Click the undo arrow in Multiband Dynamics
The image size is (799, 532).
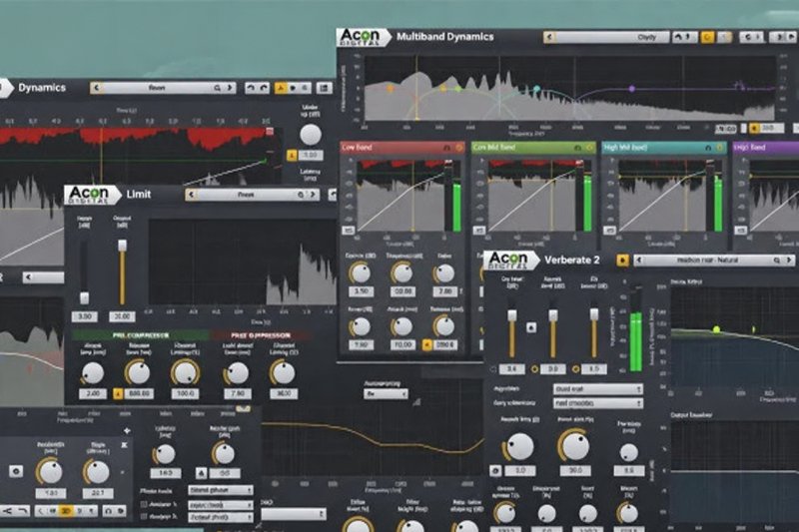[678, 37]
